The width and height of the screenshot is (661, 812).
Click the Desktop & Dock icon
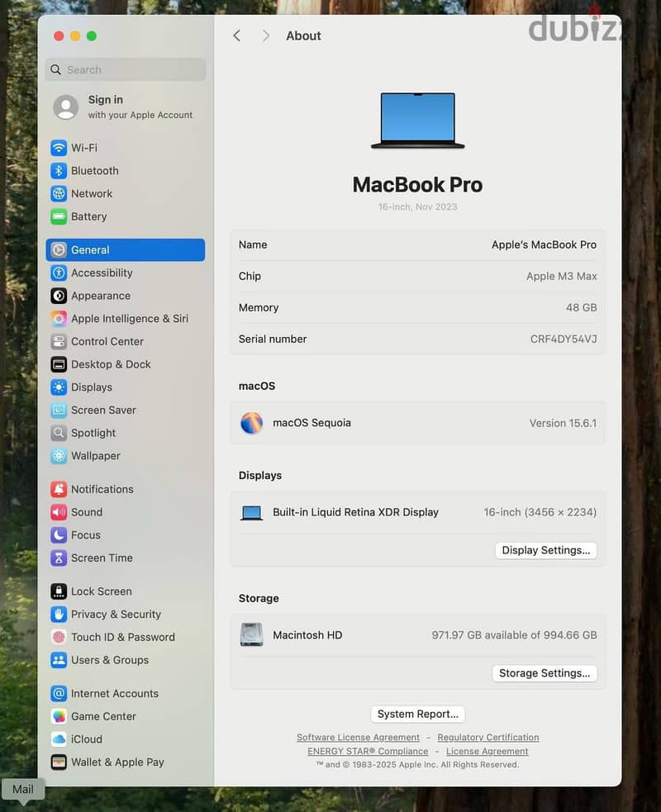[59, 364]
